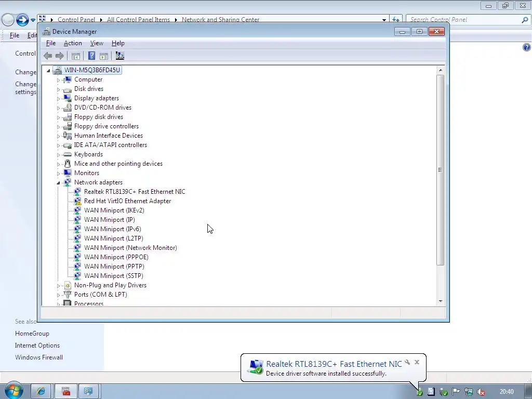Expand the Disk drives node
The height and width of the screenshot is (399, 532).
[58, 89]
